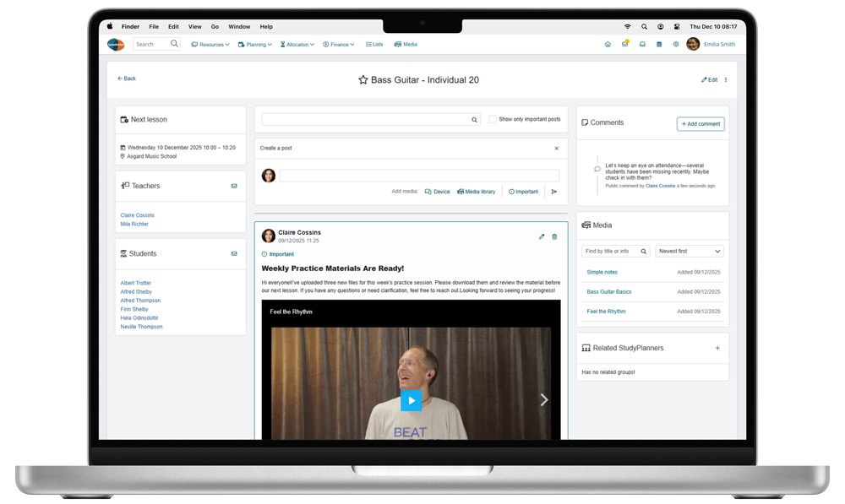
Task: Open Bass Guitar Basics media item
Action: click(x=609, y=292)
